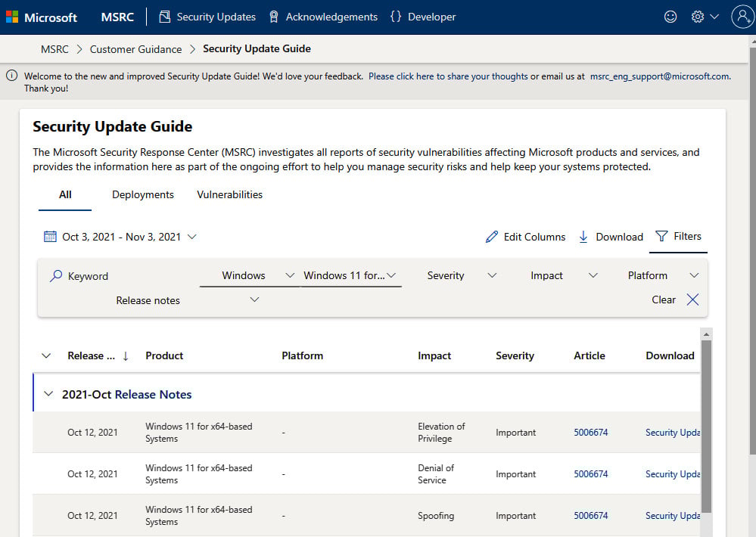Switch to the All tab
The width and height of the screenshot is (756, 537).
tap(65, 194)
